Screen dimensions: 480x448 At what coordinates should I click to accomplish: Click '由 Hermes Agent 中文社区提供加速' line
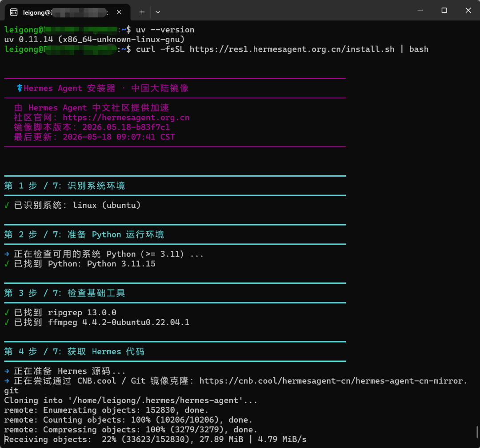coord(92,107)
